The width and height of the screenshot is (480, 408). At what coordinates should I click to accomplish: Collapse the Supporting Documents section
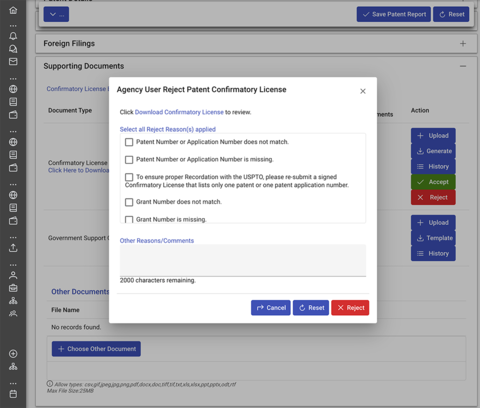click(x=463, y=66)
